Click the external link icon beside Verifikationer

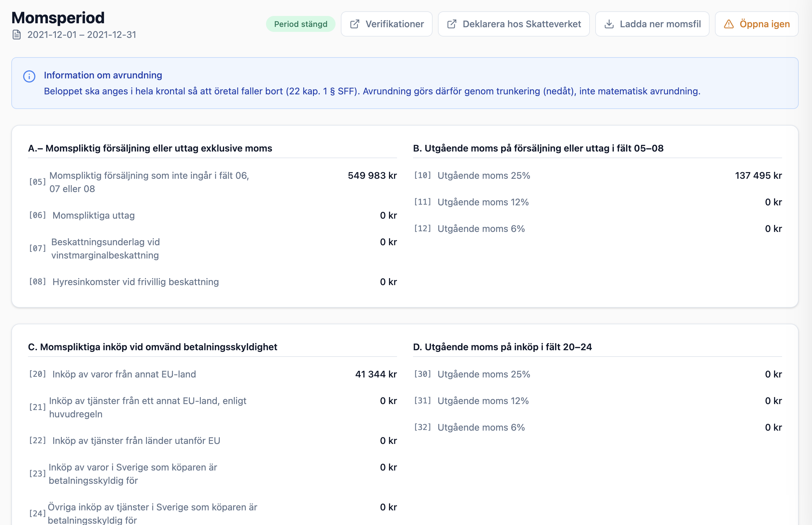(354, 24)
